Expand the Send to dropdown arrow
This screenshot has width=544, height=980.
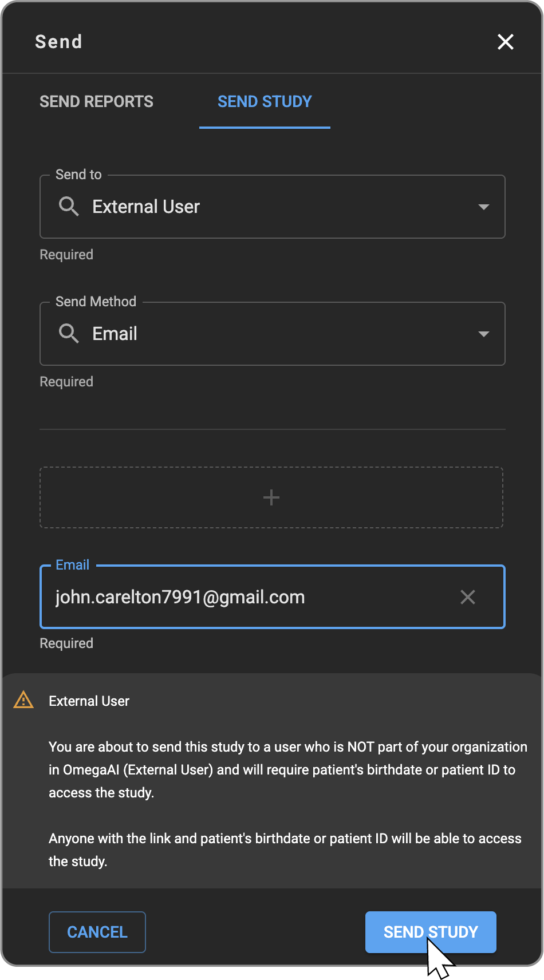[484, 207]
